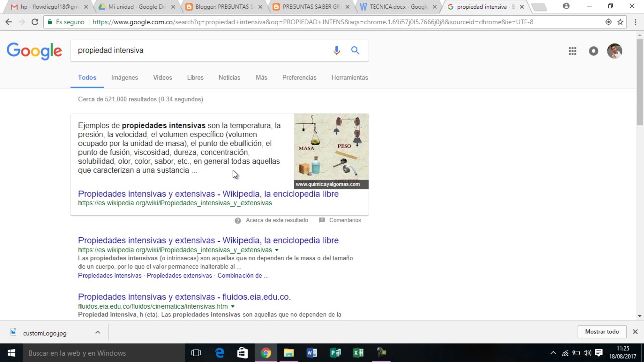Screen dimensions: 644x362
Task: Click the help icon beside Acerca de este resultado
Action: pyautogui.click(x=238, y=220)
